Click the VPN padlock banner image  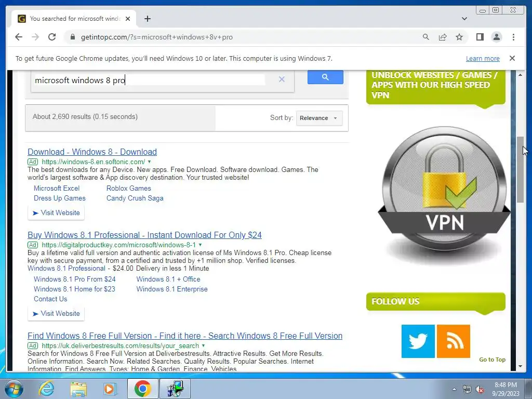click(444, 196)
